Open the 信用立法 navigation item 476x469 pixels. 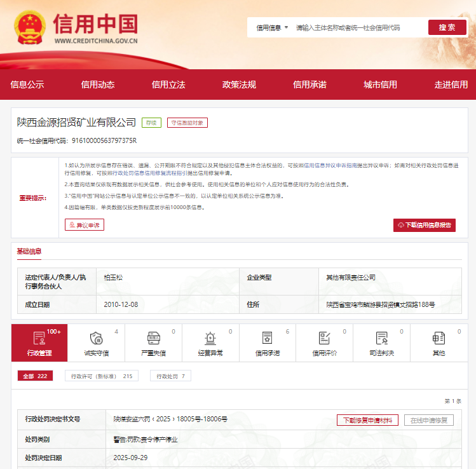coord(168,85)
